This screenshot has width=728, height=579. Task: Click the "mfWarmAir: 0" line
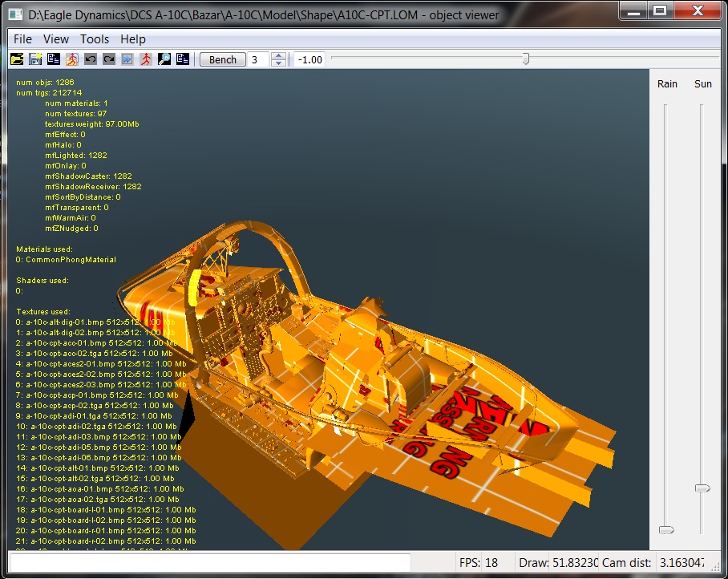tap(71, 218)
